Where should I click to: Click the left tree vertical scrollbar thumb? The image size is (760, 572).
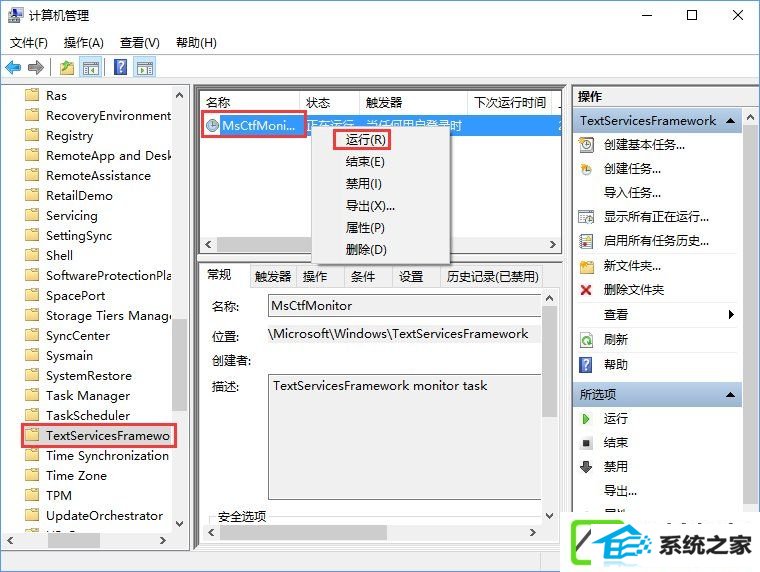[x=179, y=364]
